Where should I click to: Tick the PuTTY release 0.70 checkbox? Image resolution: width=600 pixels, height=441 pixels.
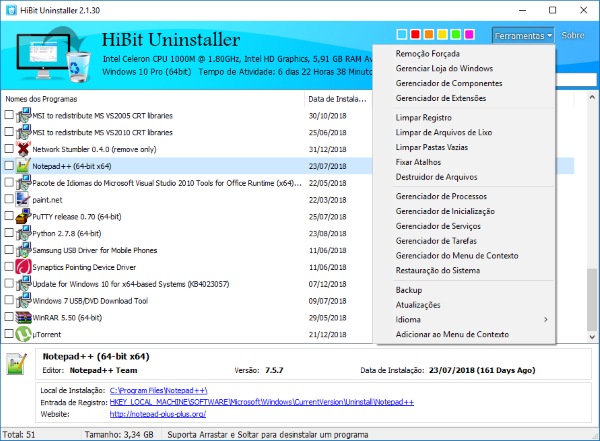pos(9,216)
